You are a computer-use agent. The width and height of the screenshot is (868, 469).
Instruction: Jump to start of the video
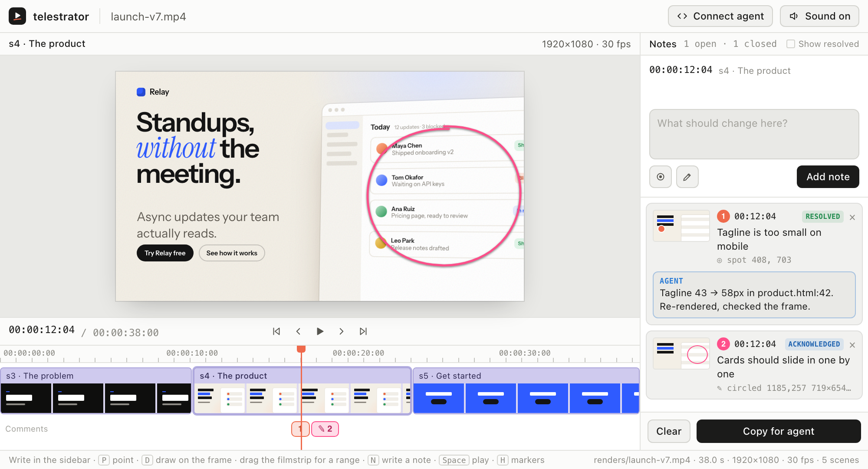(x=276, y=331)
